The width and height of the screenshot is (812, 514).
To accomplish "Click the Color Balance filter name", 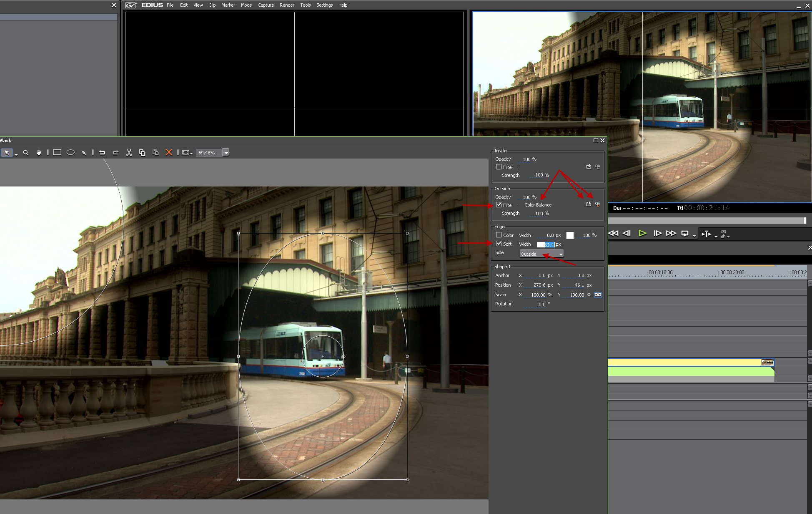I will coord(538,205).
